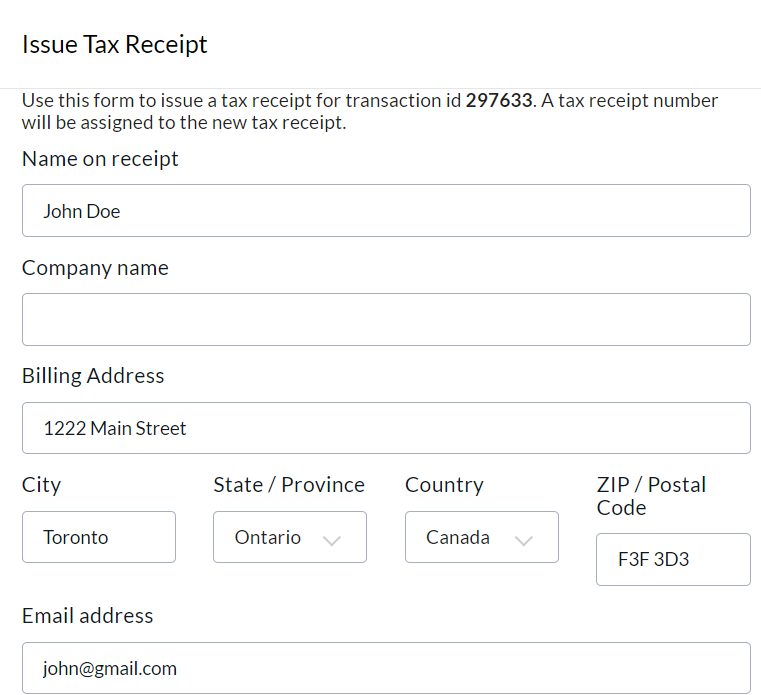761x695 pixels.
Task: Click the "Issue Tax Receipt" heading
Action: point(115,45)
